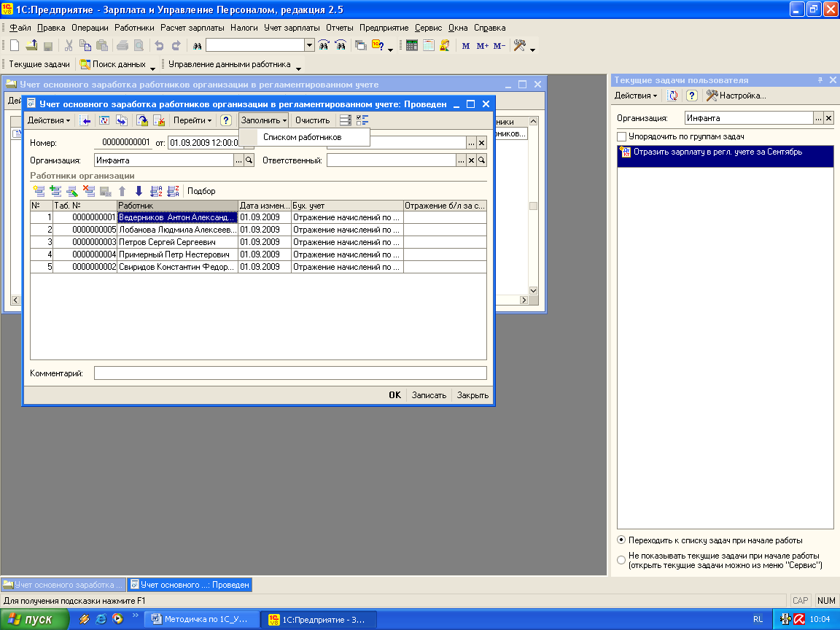This screenshot has height=630, width=840.
Task: Click the copy row icon with green plus
Action: [x=55, y=191]
